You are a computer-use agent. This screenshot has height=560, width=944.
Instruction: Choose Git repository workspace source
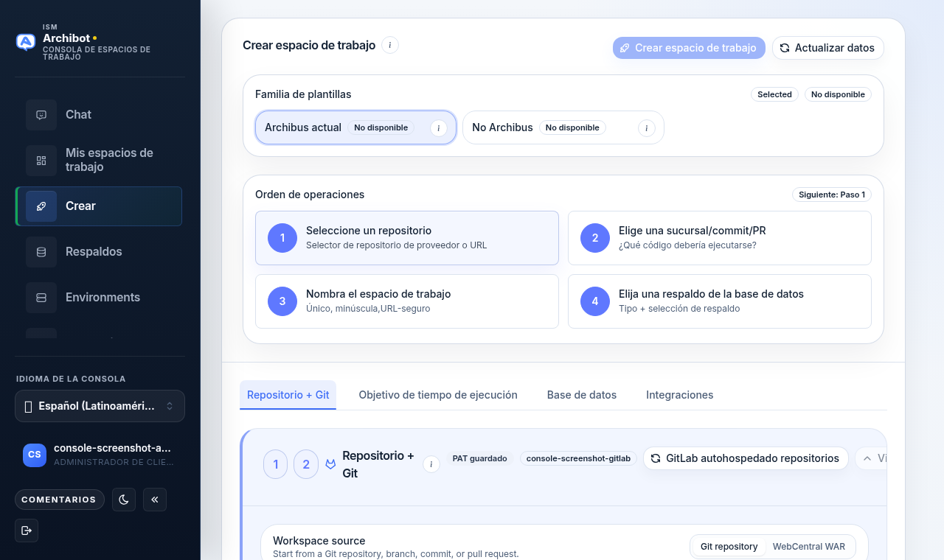tap(729, 547)
